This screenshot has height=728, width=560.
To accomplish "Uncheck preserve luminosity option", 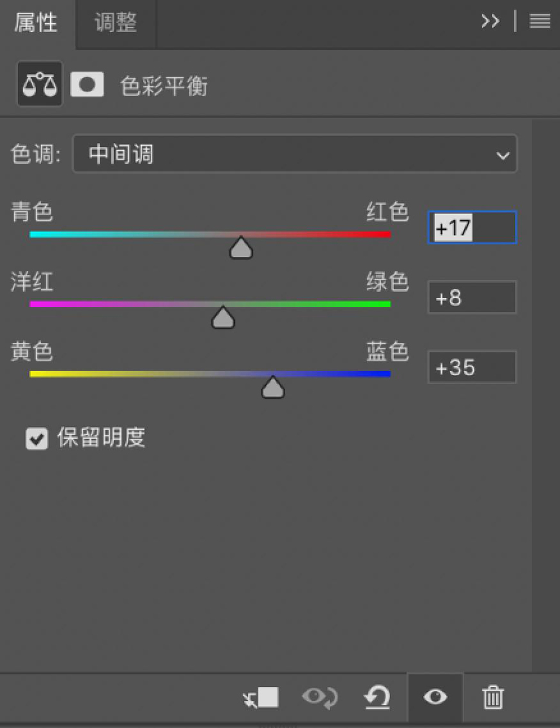I will 37,439.
